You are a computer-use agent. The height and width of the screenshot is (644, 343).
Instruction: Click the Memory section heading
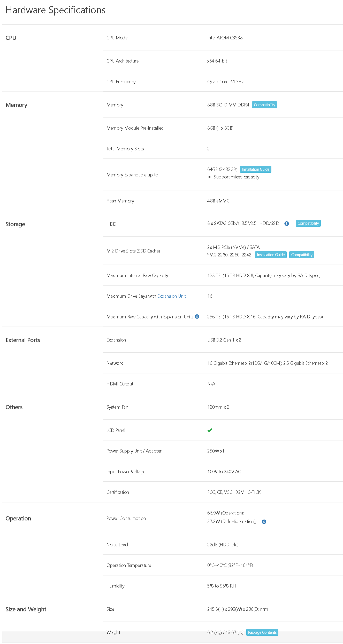16,105
